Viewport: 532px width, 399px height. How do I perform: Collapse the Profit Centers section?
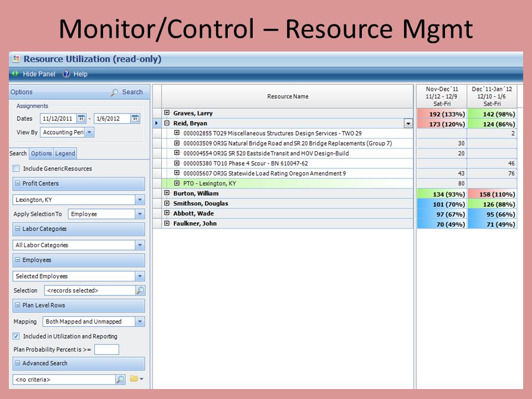(18, 183)
